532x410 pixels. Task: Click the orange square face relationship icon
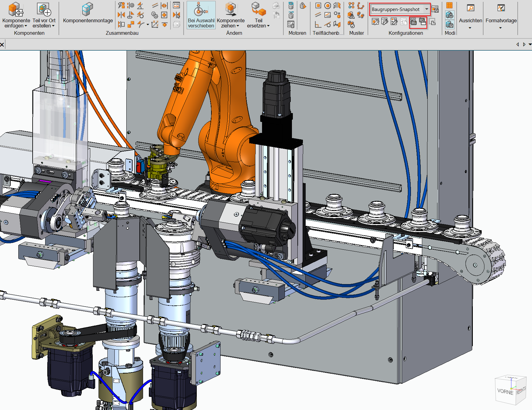[x=318, y=5]
